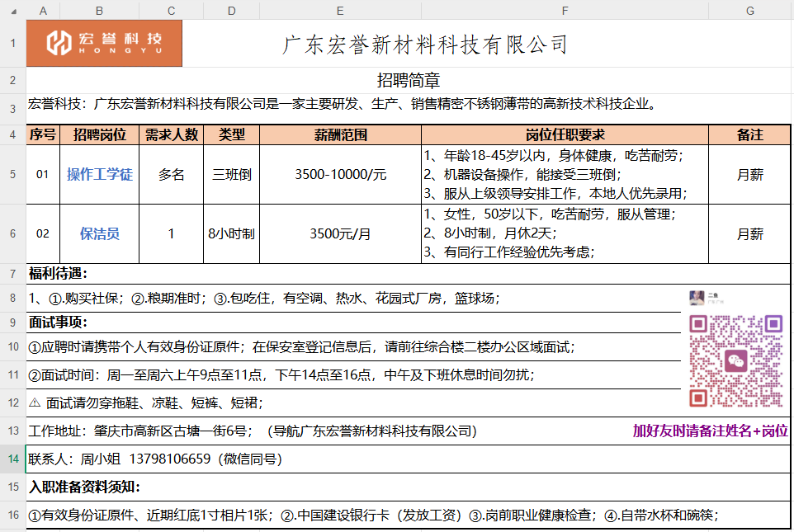The height and width of the screenshot is (532, 794).
Task: Select column F header
Action: click(x=565, y=11)
